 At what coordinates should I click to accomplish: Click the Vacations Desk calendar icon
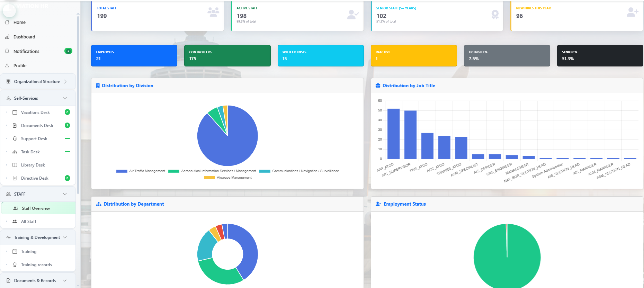click(15, 112)
